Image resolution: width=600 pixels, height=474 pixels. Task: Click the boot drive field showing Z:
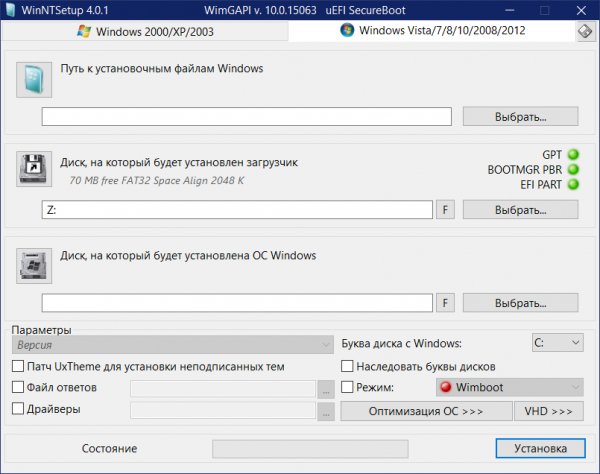(x=237, y=210)
